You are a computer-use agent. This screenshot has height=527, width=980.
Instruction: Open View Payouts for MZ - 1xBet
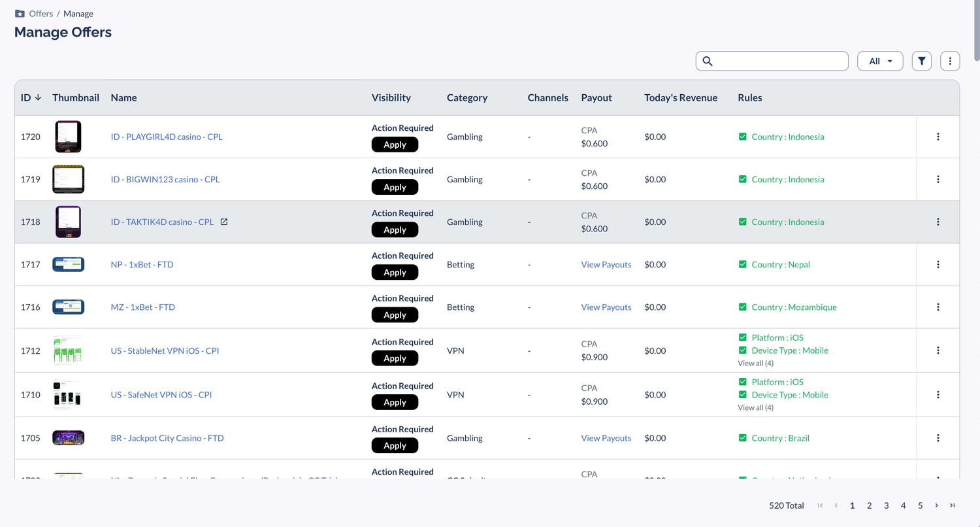606,307
